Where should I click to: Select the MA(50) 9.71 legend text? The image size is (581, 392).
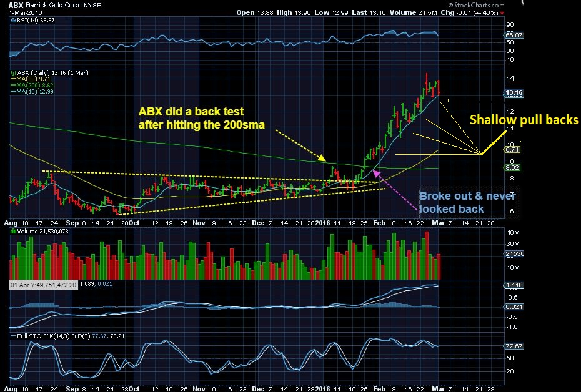[x=33, y=79]
